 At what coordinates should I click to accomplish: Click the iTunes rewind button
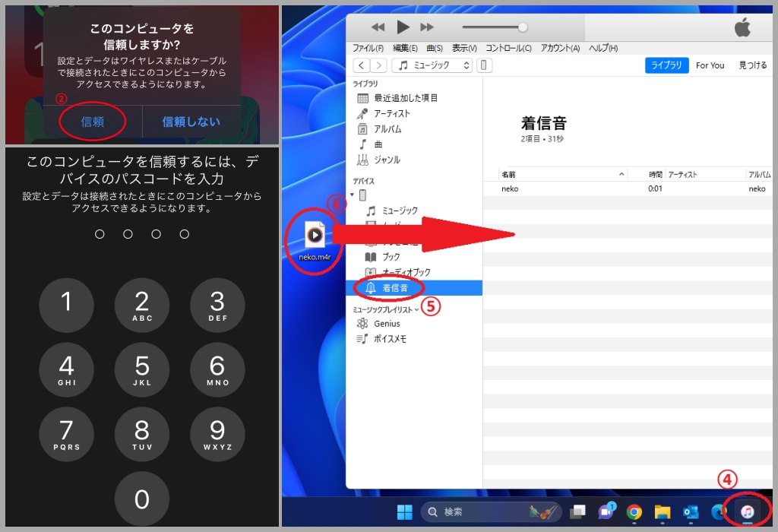[x=378, y=27]
